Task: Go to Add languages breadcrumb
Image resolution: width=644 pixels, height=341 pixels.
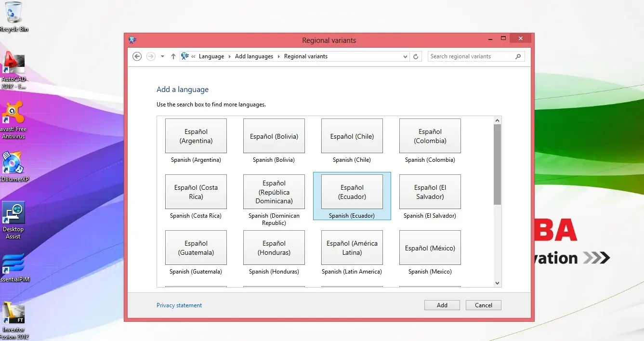Action: pos(254,56)
